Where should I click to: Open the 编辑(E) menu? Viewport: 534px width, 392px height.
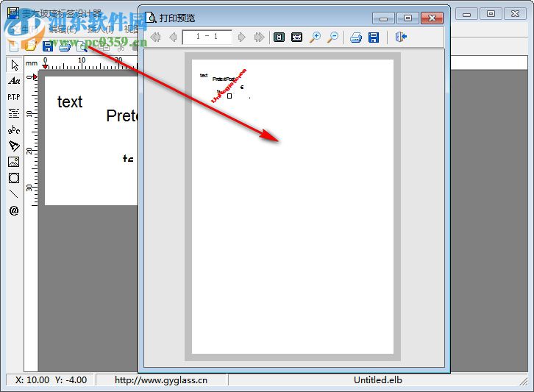[x=63, y=29]
